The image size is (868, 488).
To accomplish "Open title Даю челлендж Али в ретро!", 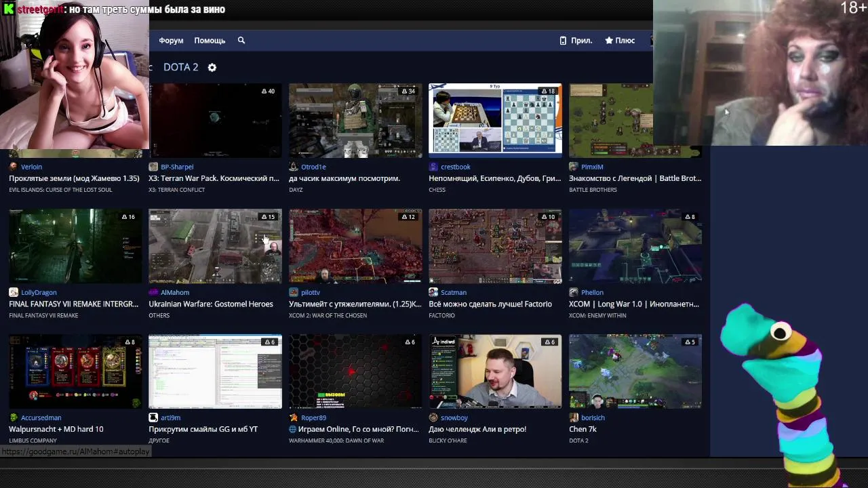I will tap(477, 429).
